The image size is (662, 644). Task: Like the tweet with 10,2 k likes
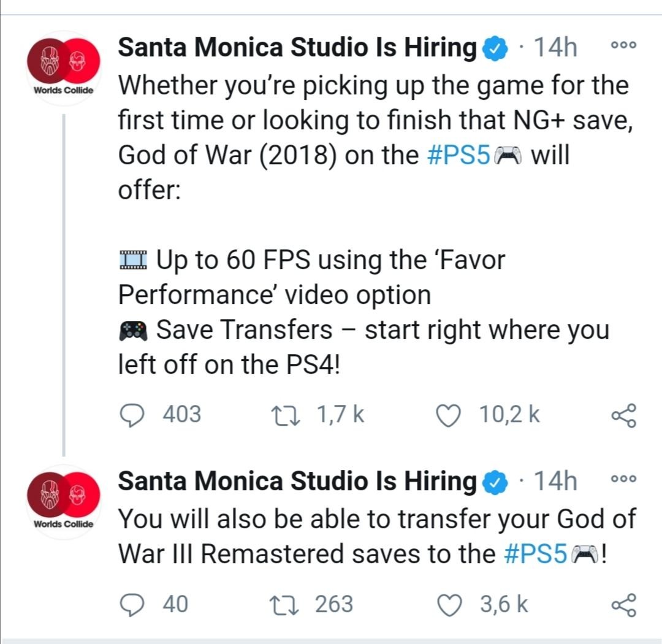click(x=448, y=415)
